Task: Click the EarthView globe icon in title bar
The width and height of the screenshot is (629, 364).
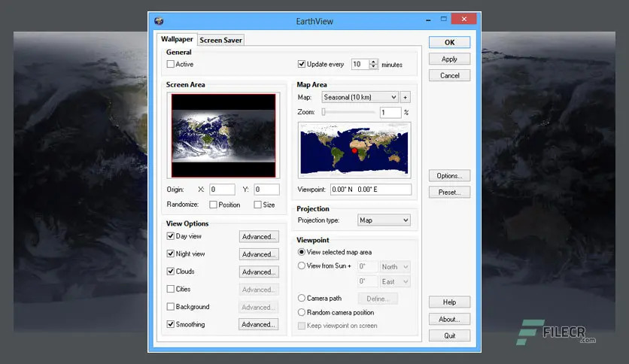Action: pos(159,21)
